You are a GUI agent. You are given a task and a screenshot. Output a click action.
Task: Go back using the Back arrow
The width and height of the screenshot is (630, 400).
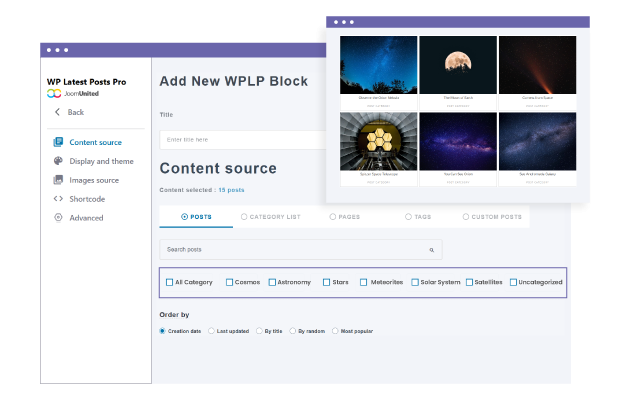(58, 112)
